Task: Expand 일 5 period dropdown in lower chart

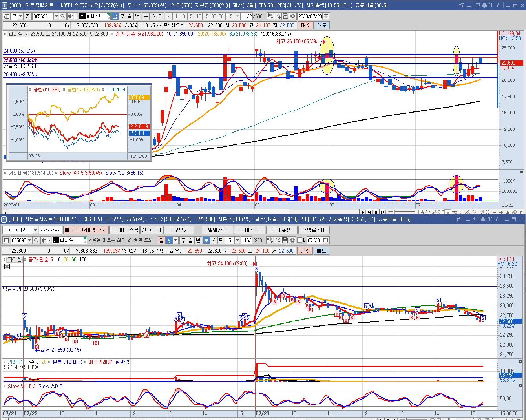Action: (175, 240)
